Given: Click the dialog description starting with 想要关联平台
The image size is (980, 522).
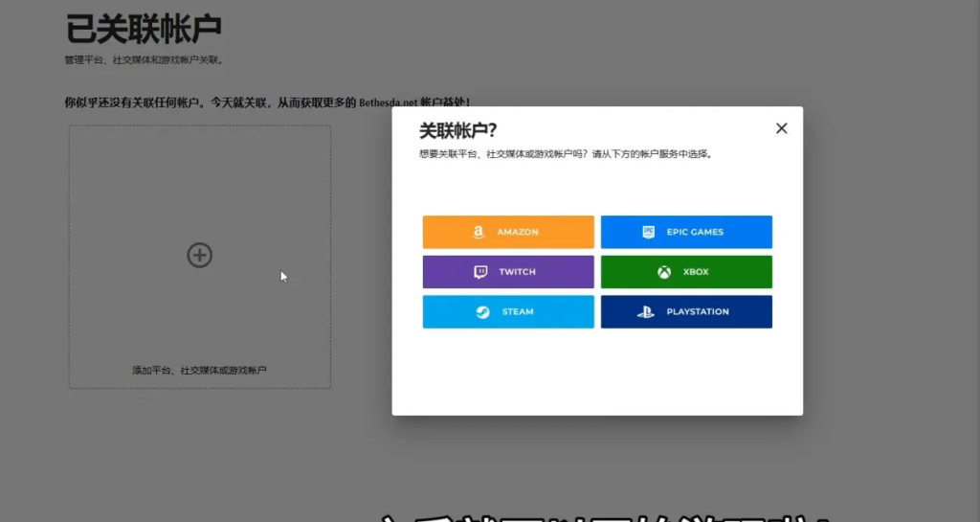Looking at the screenshot, I should point(565,153).
